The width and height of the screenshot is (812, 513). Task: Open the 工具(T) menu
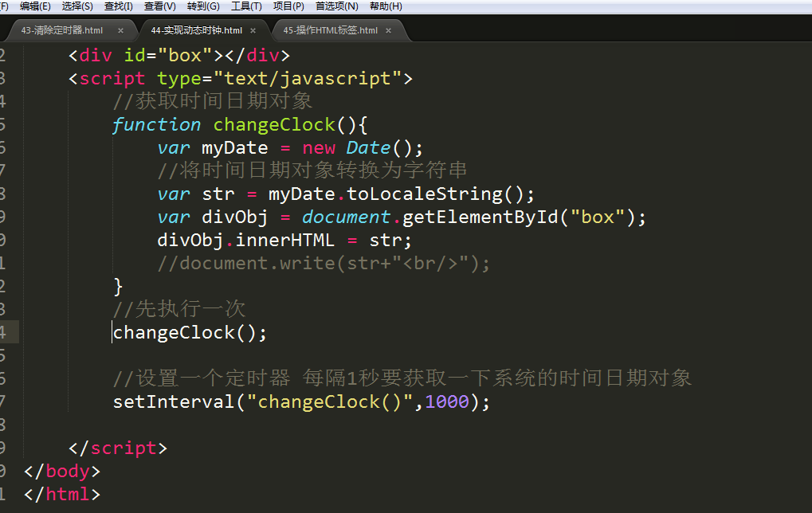tap(246, 6)
